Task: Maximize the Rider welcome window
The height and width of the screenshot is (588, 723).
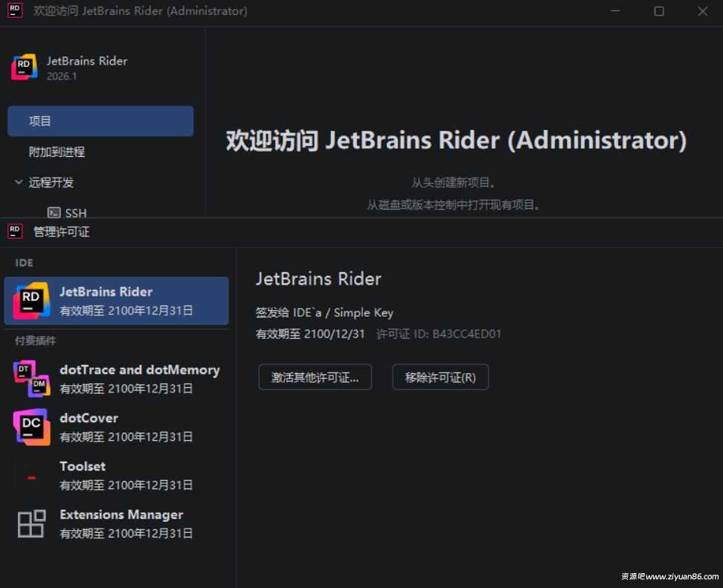Action: tap(659, 11)
